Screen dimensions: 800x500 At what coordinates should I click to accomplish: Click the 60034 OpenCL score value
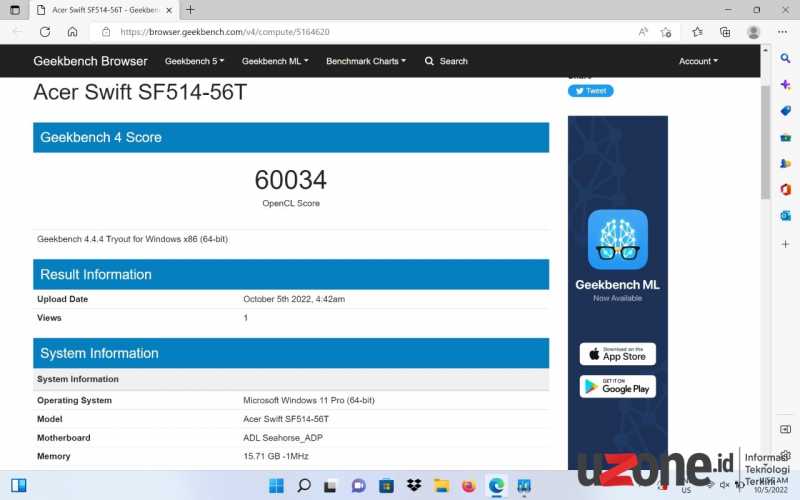[x=291, y=180]
